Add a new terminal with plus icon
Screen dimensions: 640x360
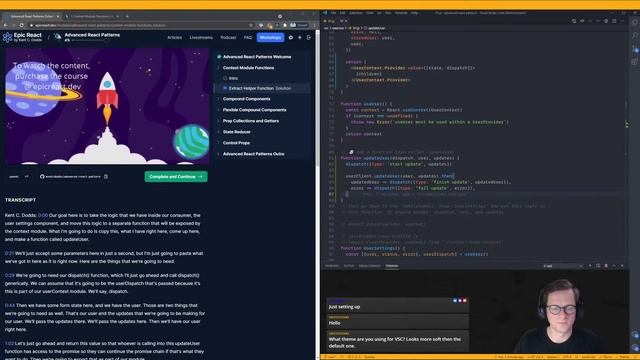(x=590, y=266)
